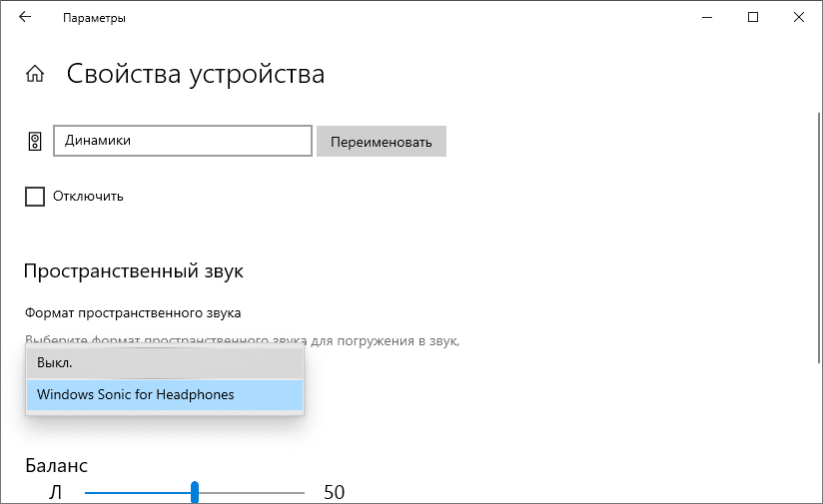Go to Settings home via house icon
Image resolution: width=823 pixels, height=504 pixels.
(x=35, y=74)
